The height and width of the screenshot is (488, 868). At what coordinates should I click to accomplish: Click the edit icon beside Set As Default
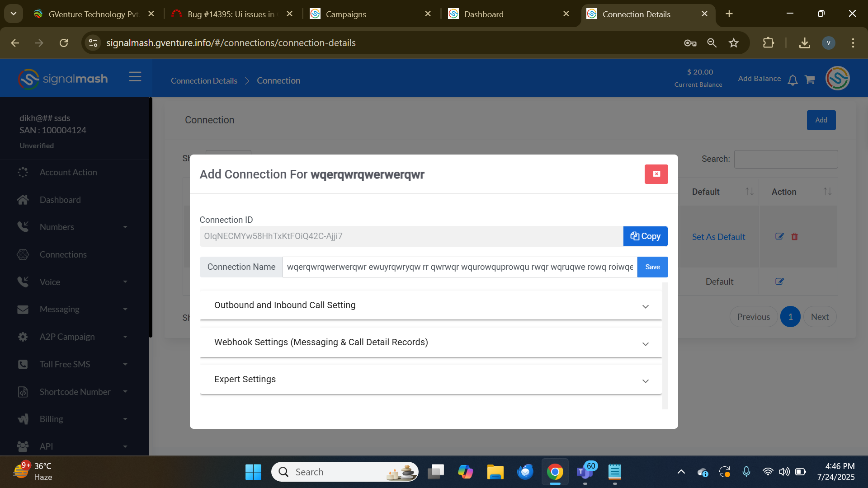[779, 236]
